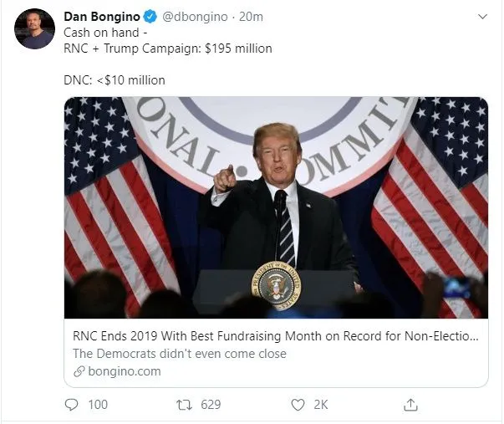The image size is (504, 424).
Task: Open the Dan Bongino display name
Action: 101,16
